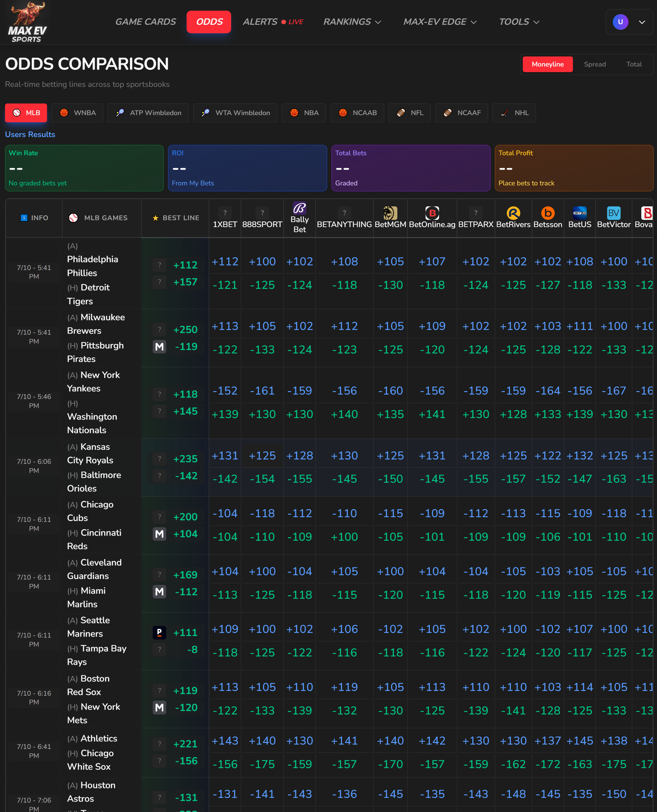Click the Total Profit stats card
The image size is (657, 812).
tap(574, 168)
